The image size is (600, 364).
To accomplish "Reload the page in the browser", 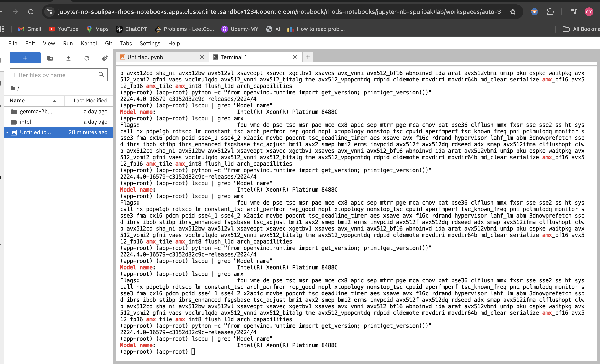I will point(31,12).
